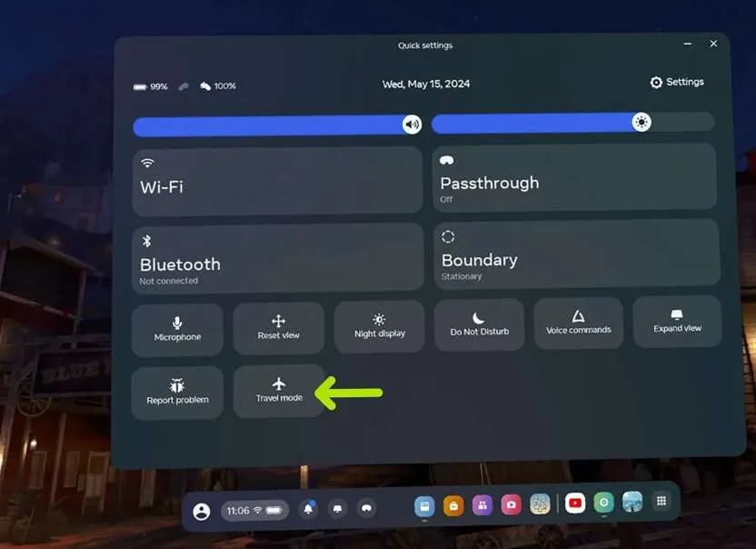This screenshot has height=549, width=756.
Task: Enable Do Not Disturb
Action: coord(479,324)
